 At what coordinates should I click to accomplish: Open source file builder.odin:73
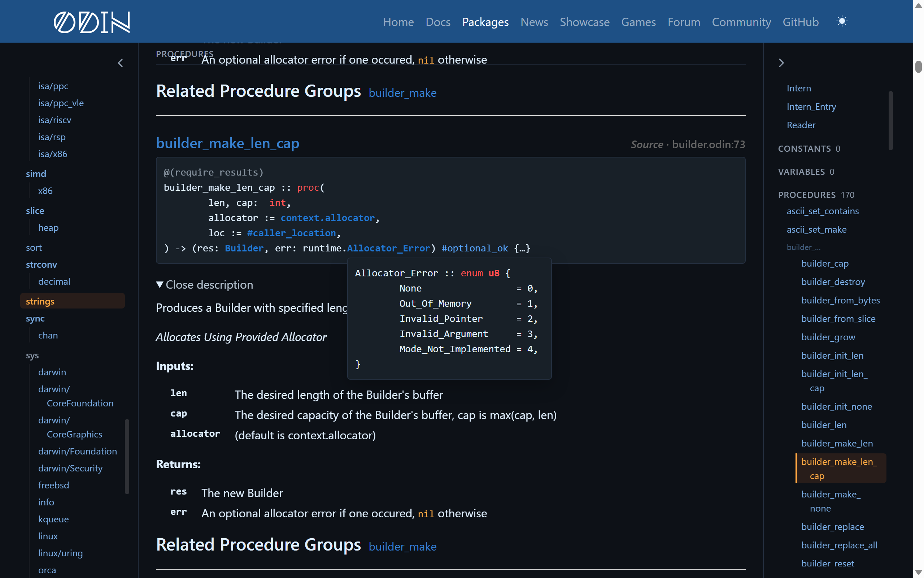click(x=708, y=144)
